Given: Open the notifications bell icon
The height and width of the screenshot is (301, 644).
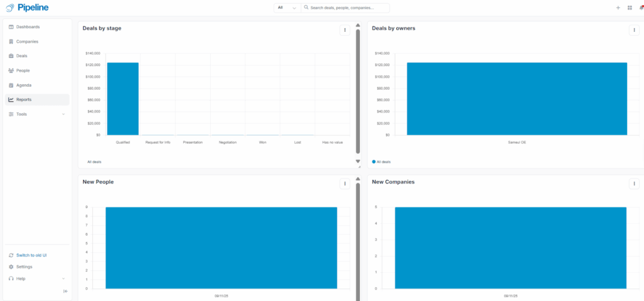Looking at the screenshot, I should tap(641, 8).
